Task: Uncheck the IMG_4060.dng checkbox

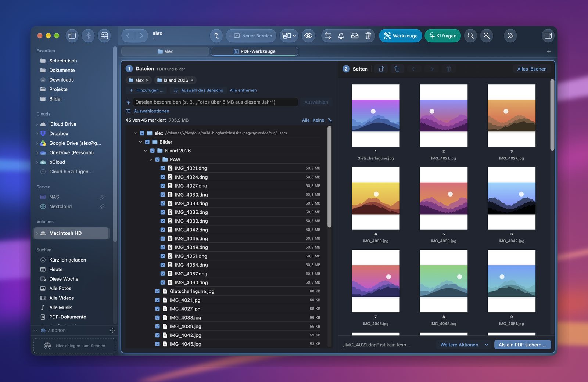Action: pos(163,282)
